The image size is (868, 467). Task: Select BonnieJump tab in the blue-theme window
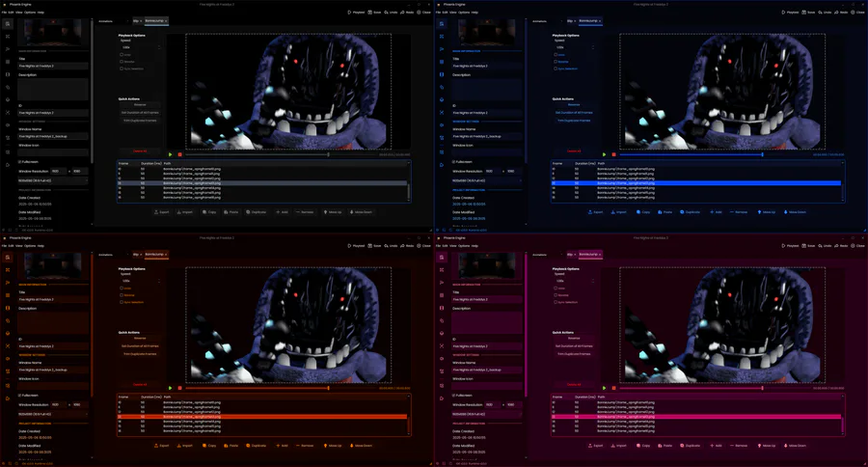coord(590,21)
